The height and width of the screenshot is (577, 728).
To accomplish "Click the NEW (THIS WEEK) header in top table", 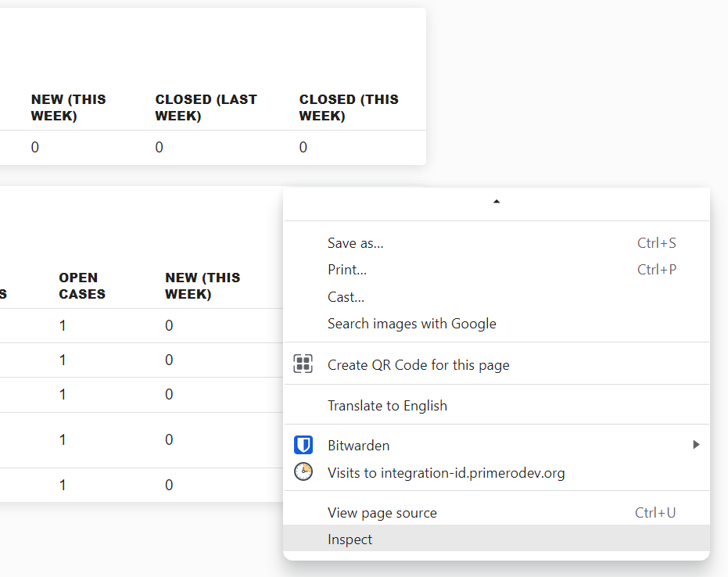I will (x=69, y=107).
